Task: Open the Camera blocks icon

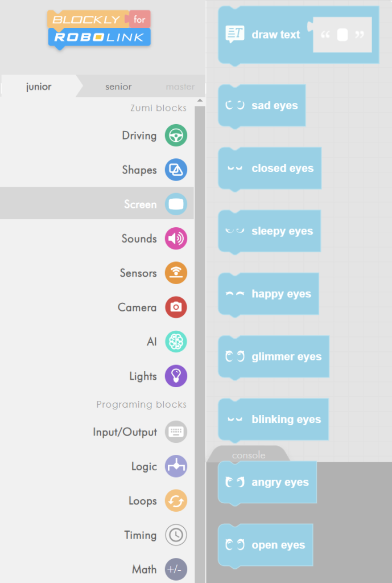Action: coord(176,307)
